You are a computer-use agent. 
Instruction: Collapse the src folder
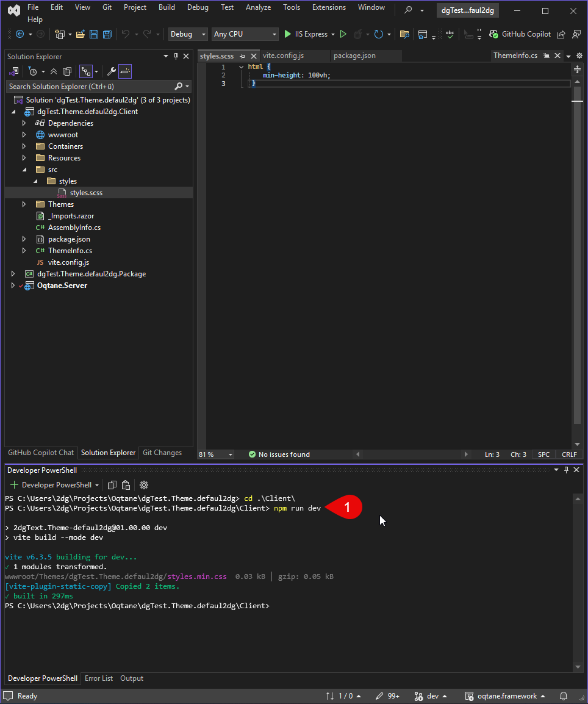(x=24, y=170)
